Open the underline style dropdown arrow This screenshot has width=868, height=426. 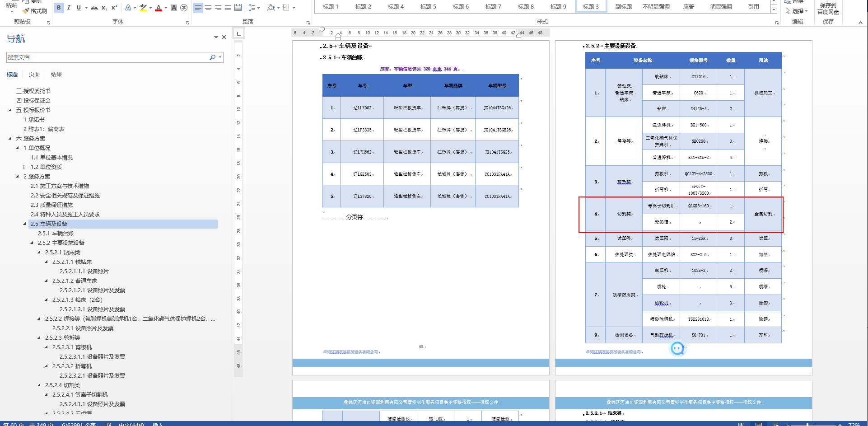pos(86,8)
